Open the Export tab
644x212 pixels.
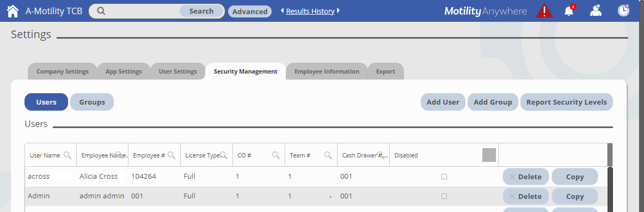coord(385,71)
